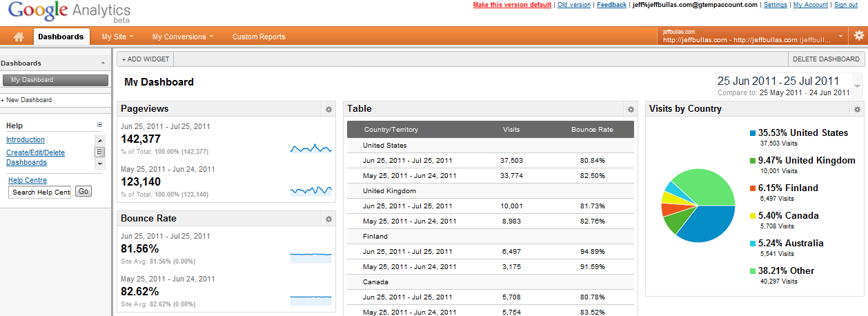Open Bounce Rate widget settings gear
This screenshot has width=868, height=316.
tap(328, 219)
